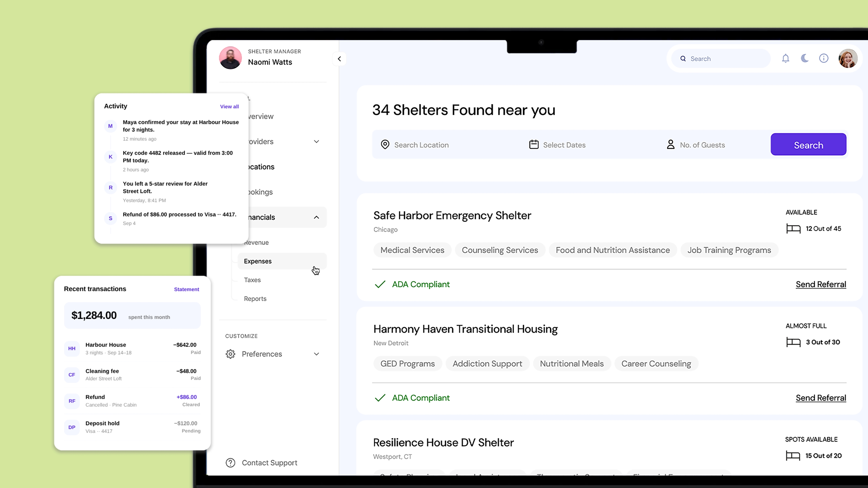Click the bed icon for Harmony Haven
Screen dimensions: 868x488
point(793,342)
